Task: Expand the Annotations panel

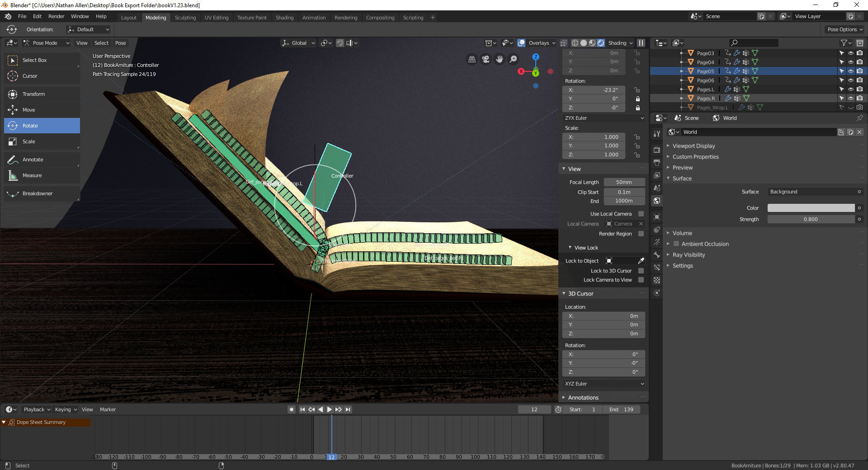Action: pyautogui.click(x=583, y=398)
